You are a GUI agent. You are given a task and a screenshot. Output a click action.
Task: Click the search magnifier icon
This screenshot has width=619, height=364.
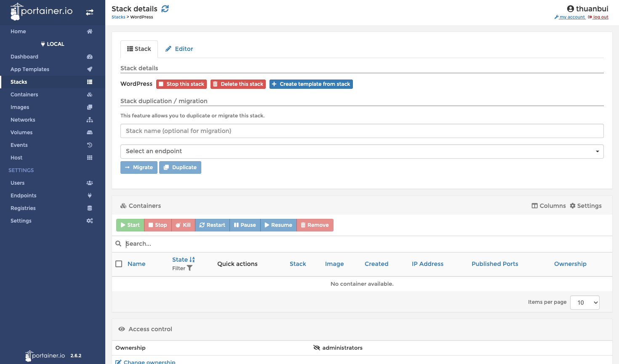pyautogui.click(x=118, y=244)
